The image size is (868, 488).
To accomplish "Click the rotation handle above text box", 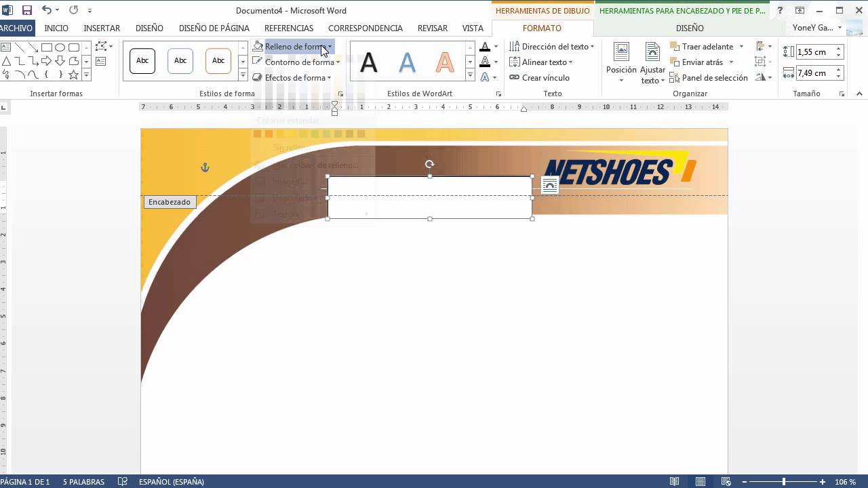I will 429,164.
